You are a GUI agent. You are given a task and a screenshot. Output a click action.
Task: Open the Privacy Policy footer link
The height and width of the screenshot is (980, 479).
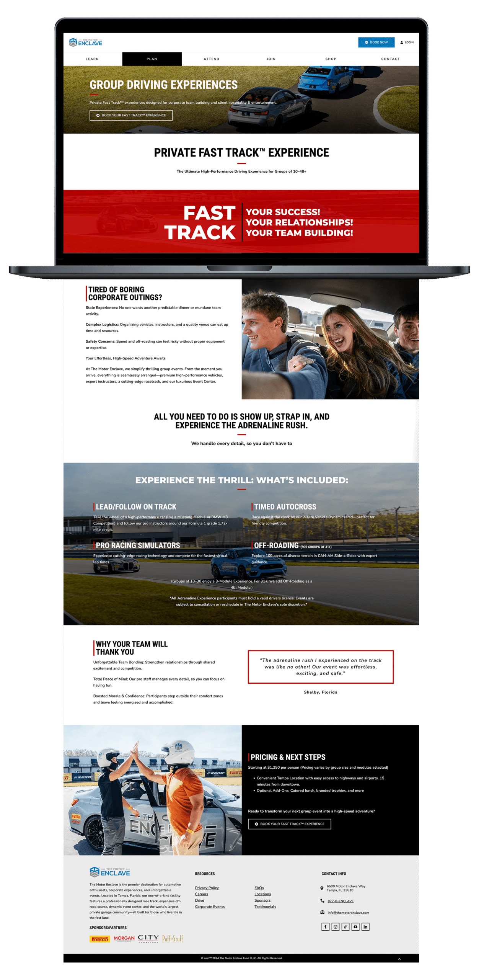(x=207, y=888)
